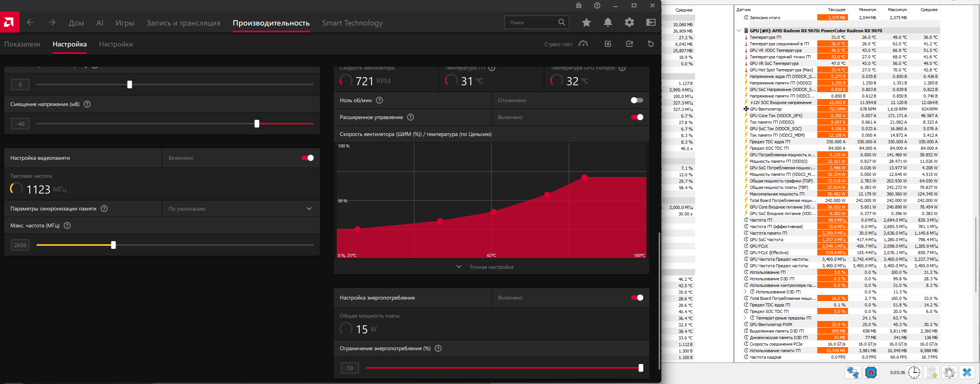Show help for Ноль об/мин
Image resolution: width=980 pixels, height=384 pixels.
379,100
